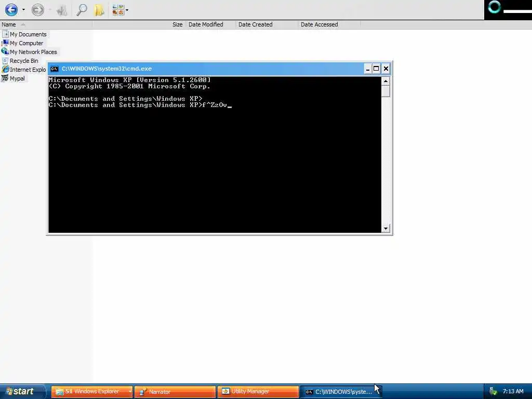Select the My Documents icon

pos(5,34)
